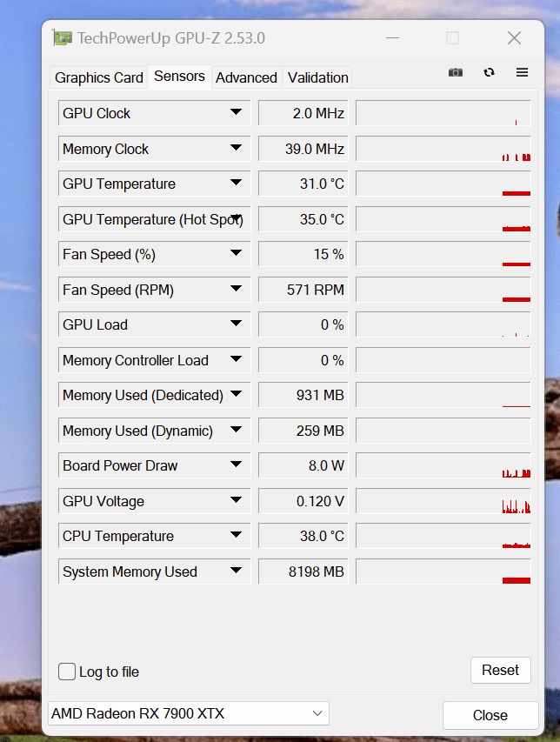Viewport: 560px width, 742px height.
Task: Click the Memory Clock history graph
Action: click(x=443, y=149)
